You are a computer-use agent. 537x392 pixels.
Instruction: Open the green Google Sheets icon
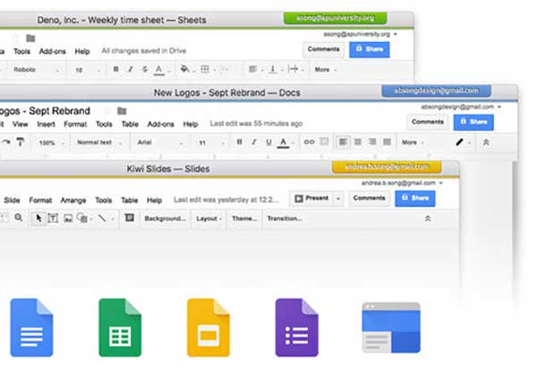120,328
